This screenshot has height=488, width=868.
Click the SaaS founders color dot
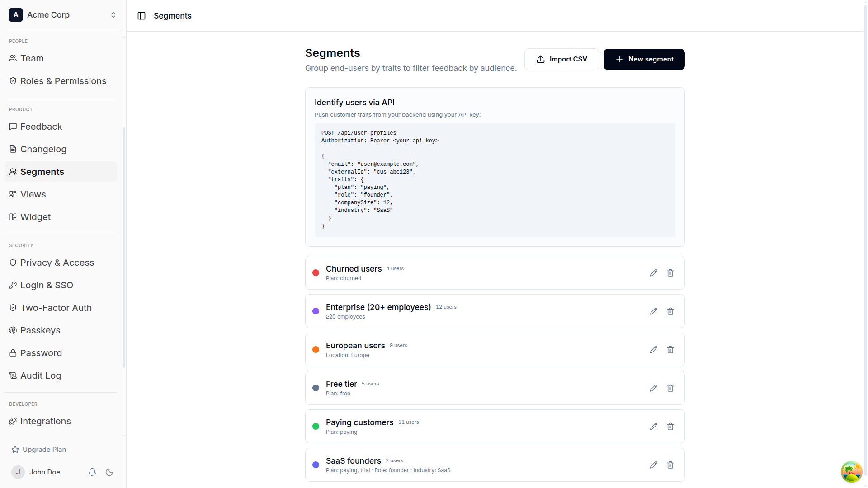(x=316, y=465)
